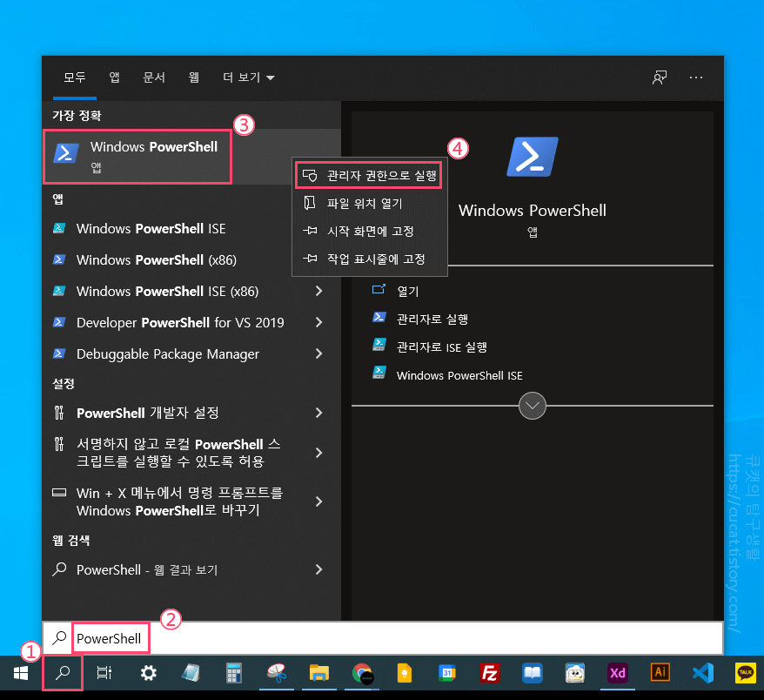
Task: Click the Task View icon on the taskbar
Action: point(104,672)
